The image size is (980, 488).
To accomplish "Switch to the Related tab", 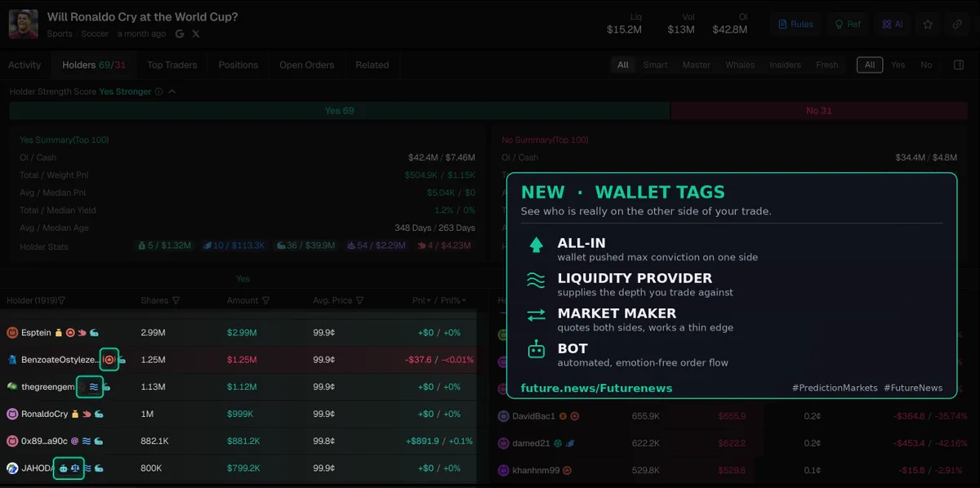I will [x=372, y=64].
